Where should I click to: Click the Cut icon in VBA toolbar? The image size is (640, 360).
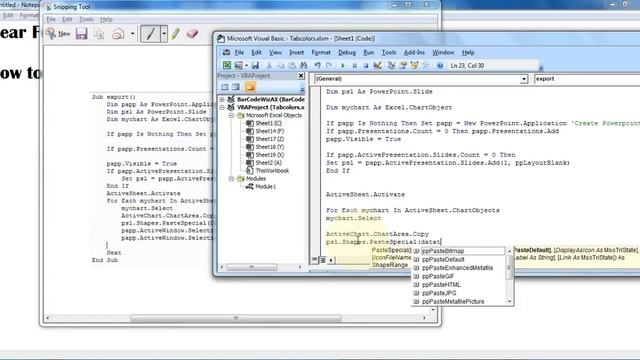click(x=269, y=65)
